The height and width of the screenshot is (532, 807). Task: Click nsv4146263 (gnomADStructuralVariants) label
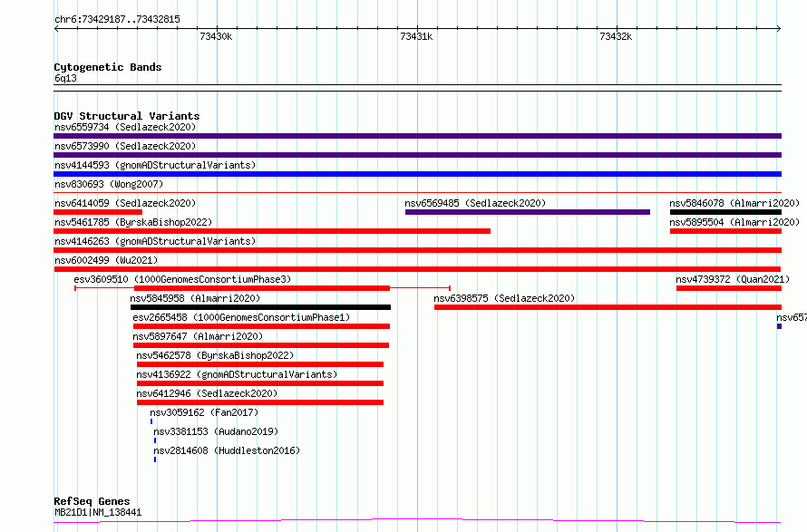[155, 241]
